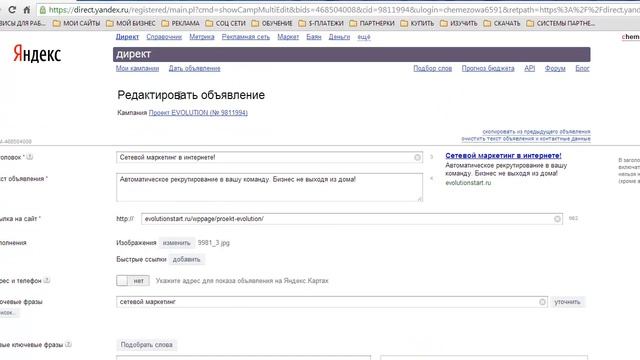Open the Проект EVOLUTION campaign link
The width and height of the screenshot is (640, 360).
[198, 113]
